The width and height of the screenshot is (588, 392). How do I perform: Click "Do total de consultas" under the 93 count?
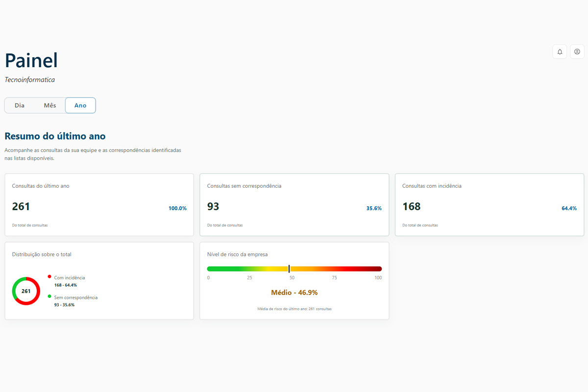click(x=225, y=225)
